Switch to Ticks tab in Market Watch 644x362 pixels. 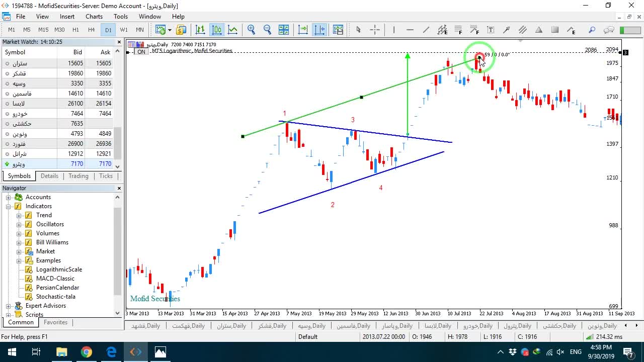106,176
